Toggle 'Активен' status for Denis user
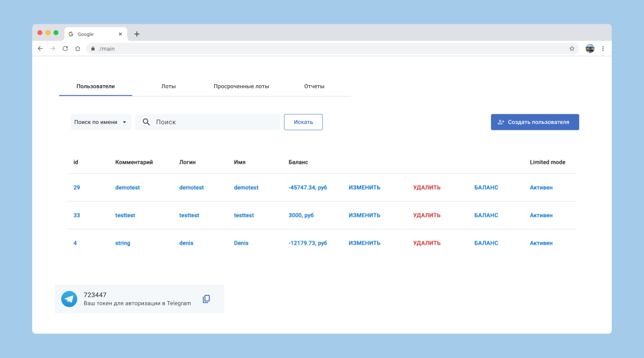This screenshot has width=644, height=358. click(x=541, y=243)
